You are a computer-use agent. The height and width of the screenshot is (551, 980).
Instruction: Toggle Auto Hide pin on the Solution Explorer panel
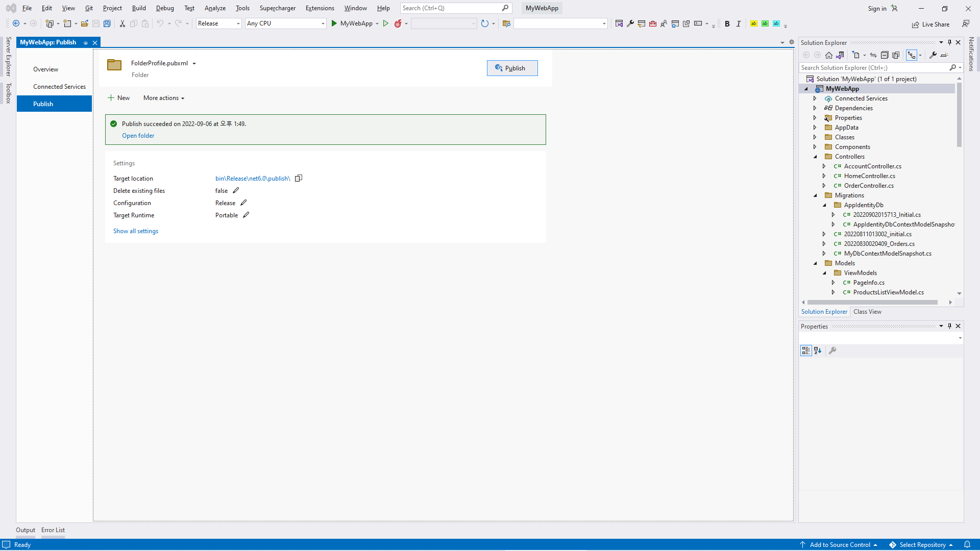pyautogui.click(x=949, y=42)
